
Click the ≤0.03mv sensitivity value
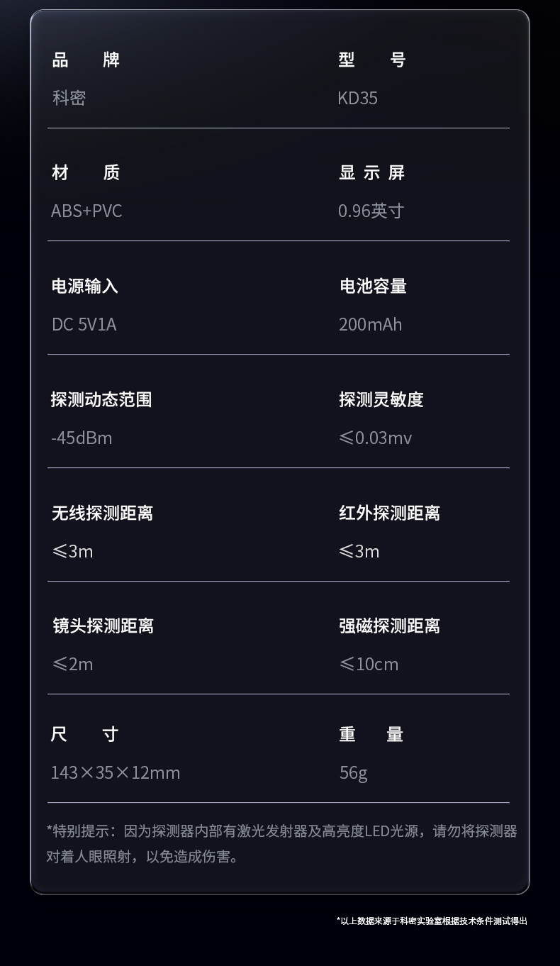pos(375,438)
